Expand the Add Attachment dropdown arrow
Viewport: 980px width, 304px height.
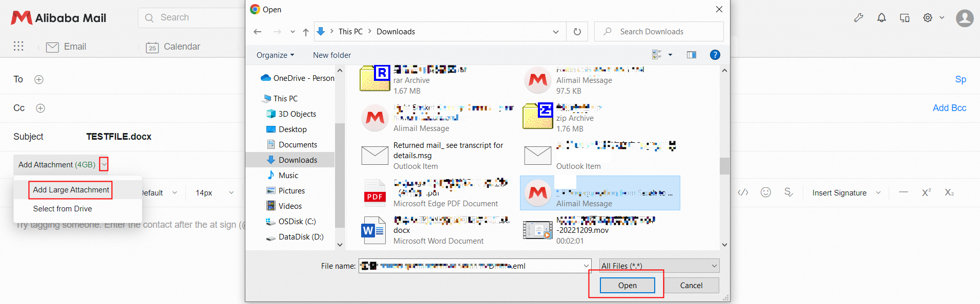[104, 164]
